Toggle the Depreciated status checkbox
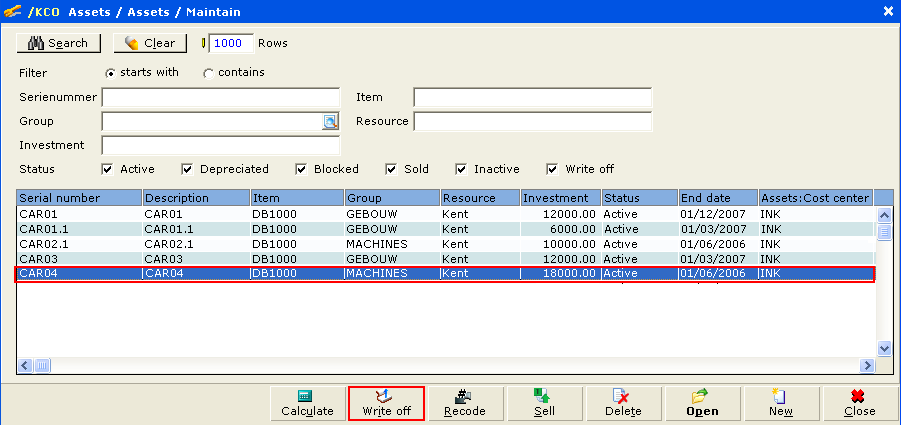 coord(187,169)
